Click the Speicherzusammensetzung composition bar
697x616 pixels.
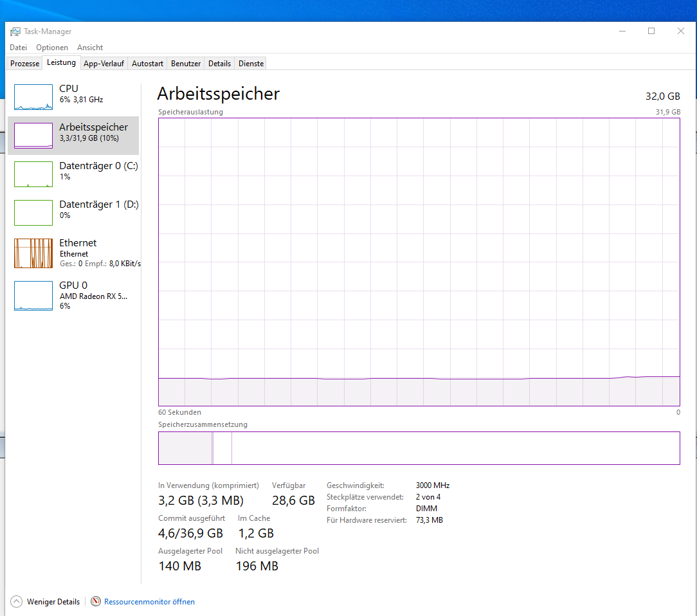(419, 448)
